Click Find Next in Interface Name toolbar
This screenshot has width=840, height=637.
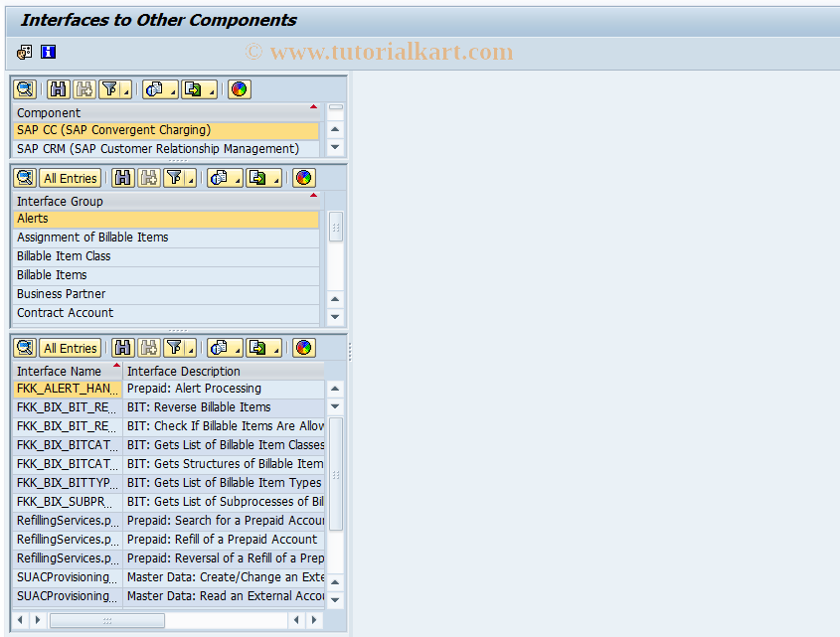149,348
